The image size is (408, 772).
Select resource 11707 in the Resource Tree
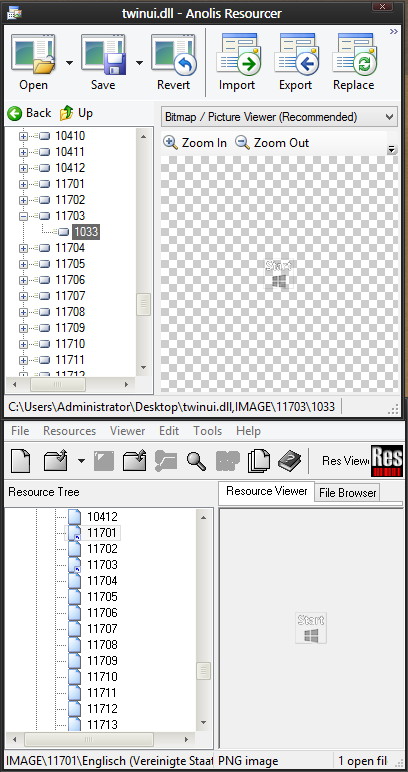(102, 629)
